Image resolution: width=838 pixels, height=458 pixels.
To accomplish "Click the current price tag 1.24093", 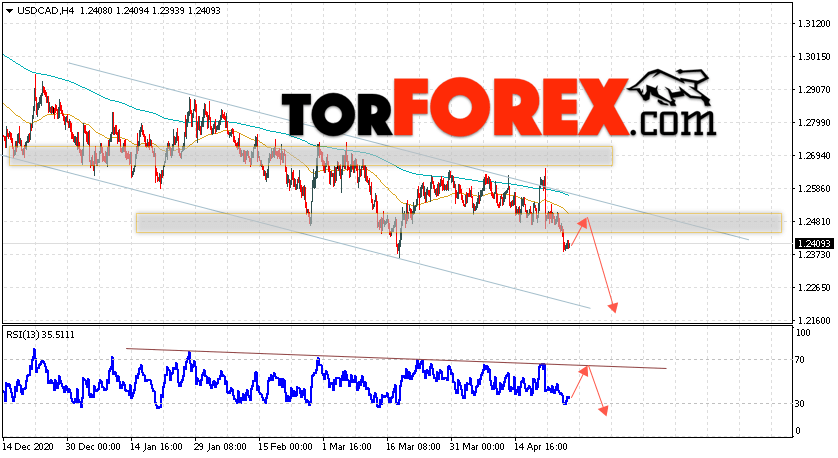I will (814, 244).
